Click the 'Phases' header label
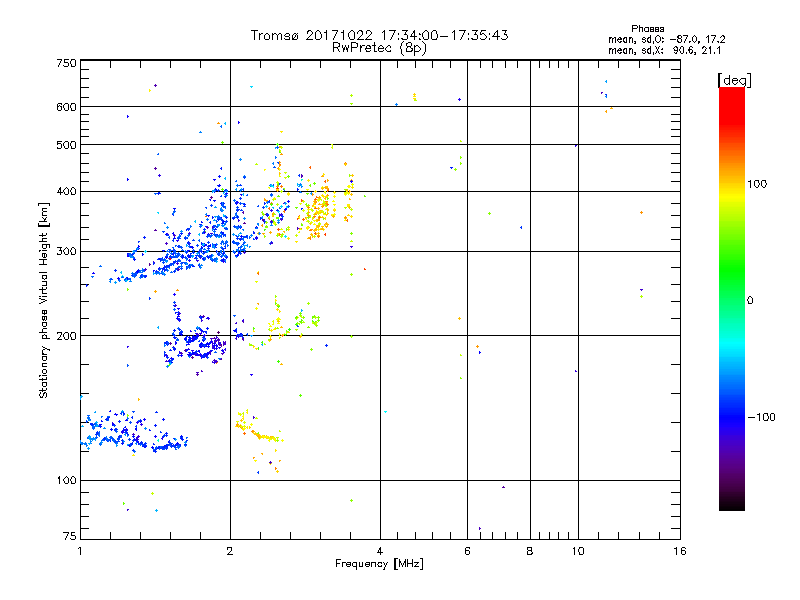 coord(647,29)
